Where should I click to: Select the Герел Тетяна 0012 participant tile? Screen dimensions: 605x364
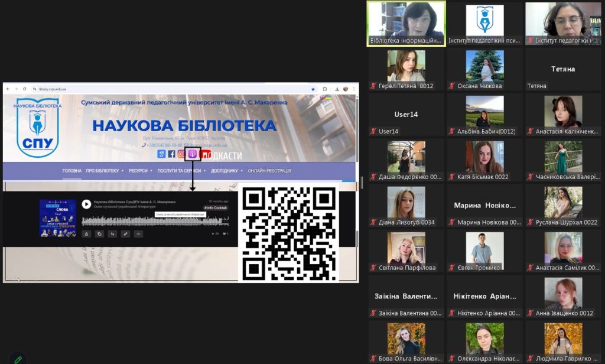[406, 70]
